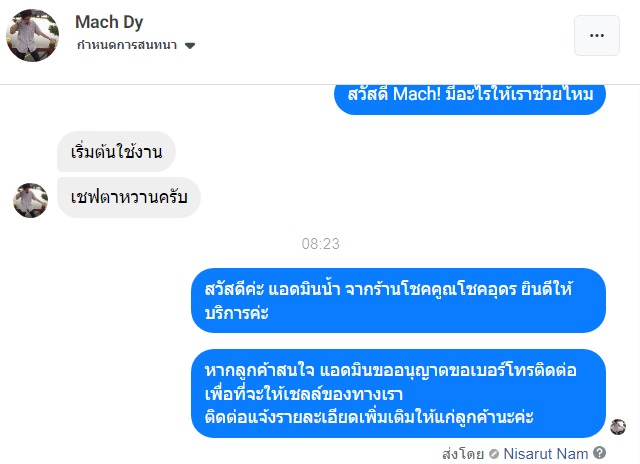Click the small circle icon before Nisarut Nam

pos(494,454)
